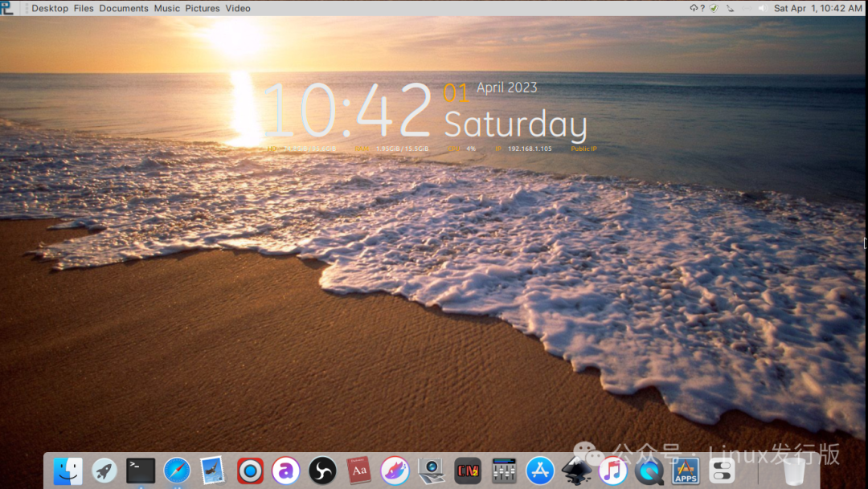Open the Dictionary app with the Aa icon
The width and height of the screenshot is (868, 489).
pyautogui.click(x=358, y=471)
